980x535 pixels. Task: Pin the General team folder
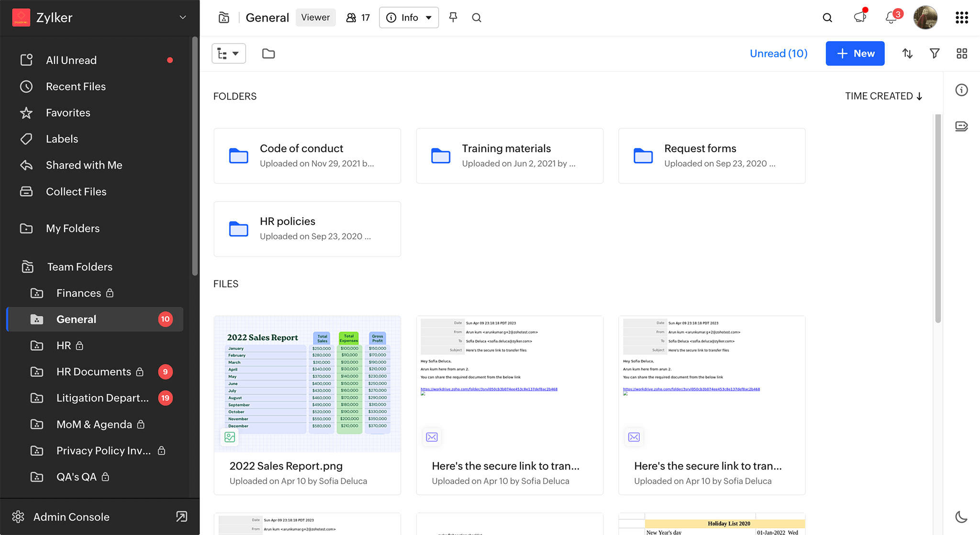[453, 18]
